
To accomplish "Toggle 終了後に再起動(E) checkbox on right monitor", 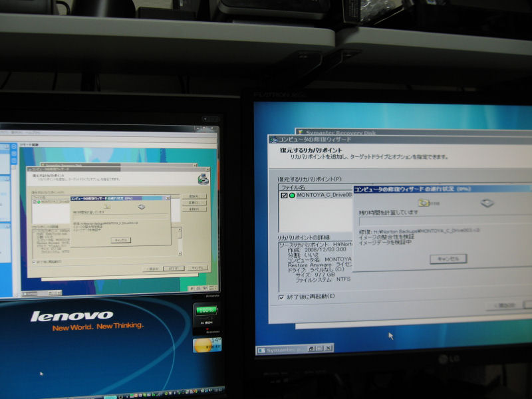I will pos(281,297).
